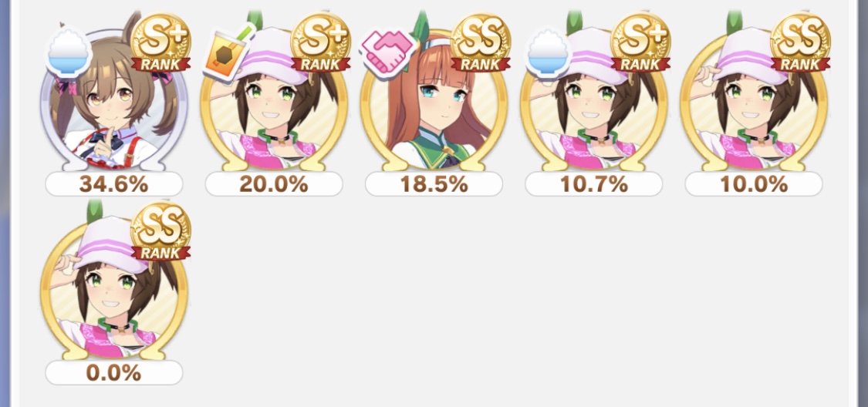This screenshot has height=407, width=868.
Task: Click the S+ rank badge on the 10.7% character
Action: 640,42
